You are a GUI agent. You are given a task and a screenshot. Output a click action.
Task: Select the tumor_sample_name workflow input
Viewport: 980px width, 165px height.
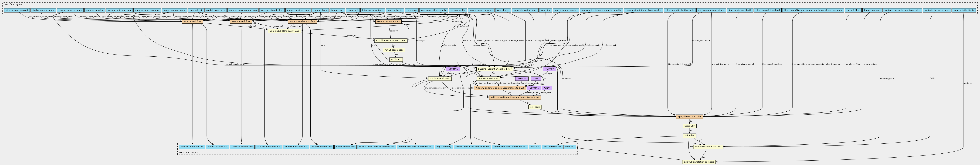pos(174,10)
